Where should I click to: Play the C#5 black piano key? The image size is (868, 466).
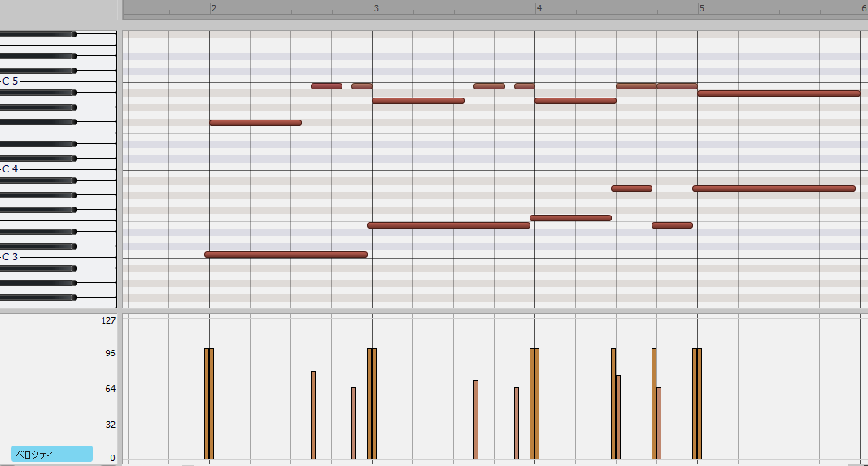(38, 71)
